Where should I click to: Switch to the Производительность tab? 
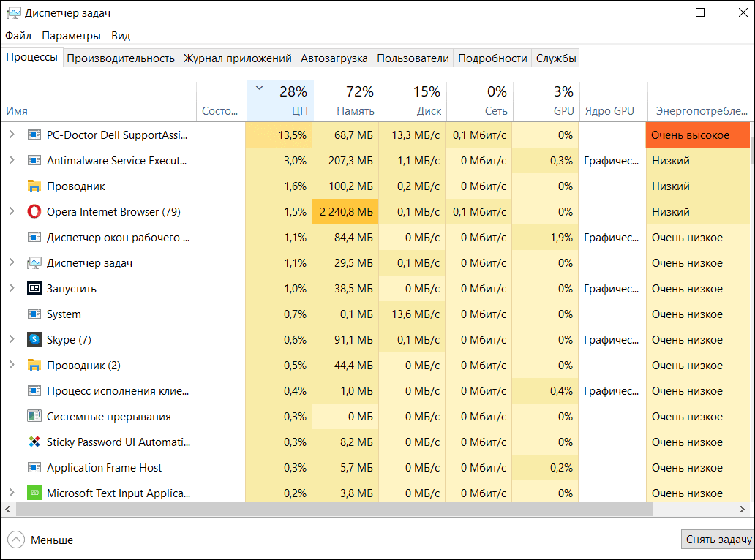coord(121,58)
